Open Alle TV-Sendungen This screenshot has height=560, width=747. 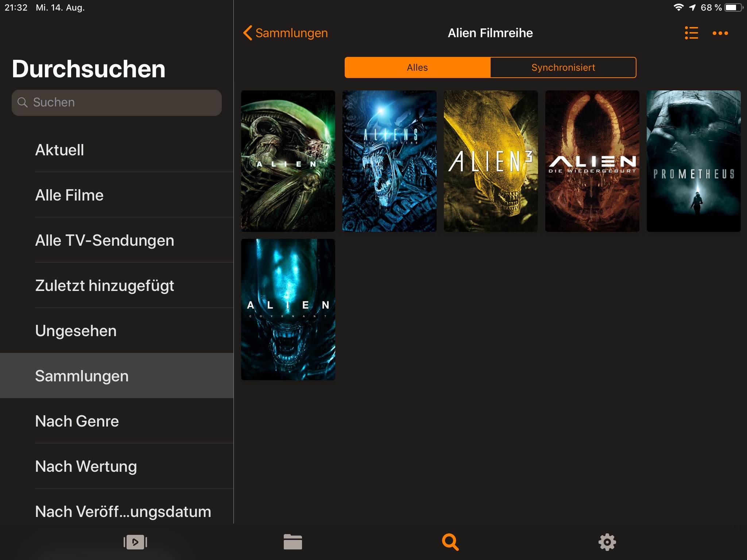click(x=105, y=240)
